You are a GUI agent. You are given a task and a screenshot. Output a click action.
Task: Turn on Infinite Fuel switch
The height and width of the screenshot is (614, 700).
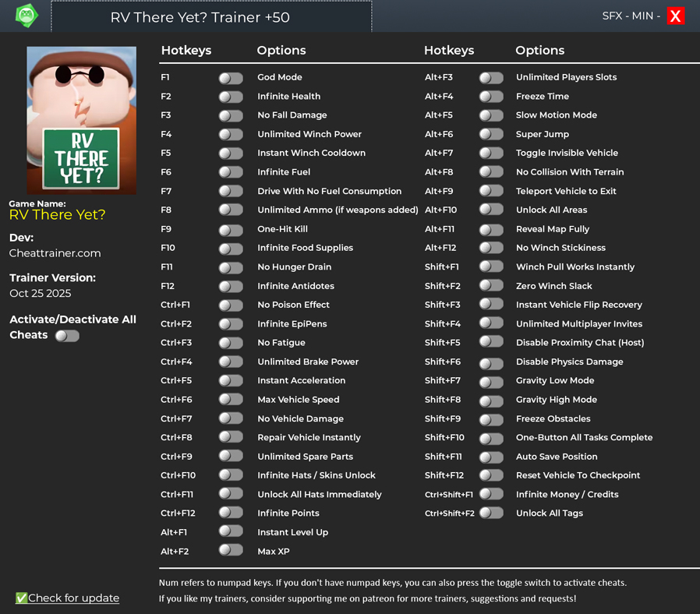pyautogui.click(x=231, y=173)
